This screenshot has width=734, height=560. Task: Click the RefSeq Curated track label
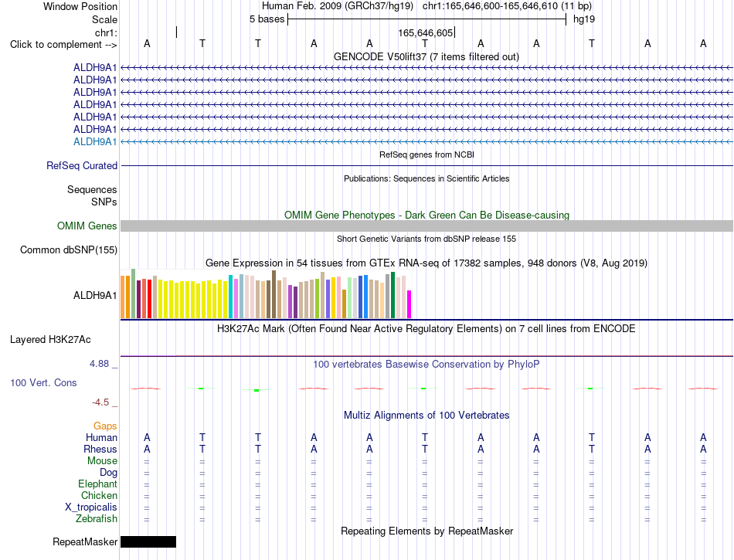tap(82, 165)
